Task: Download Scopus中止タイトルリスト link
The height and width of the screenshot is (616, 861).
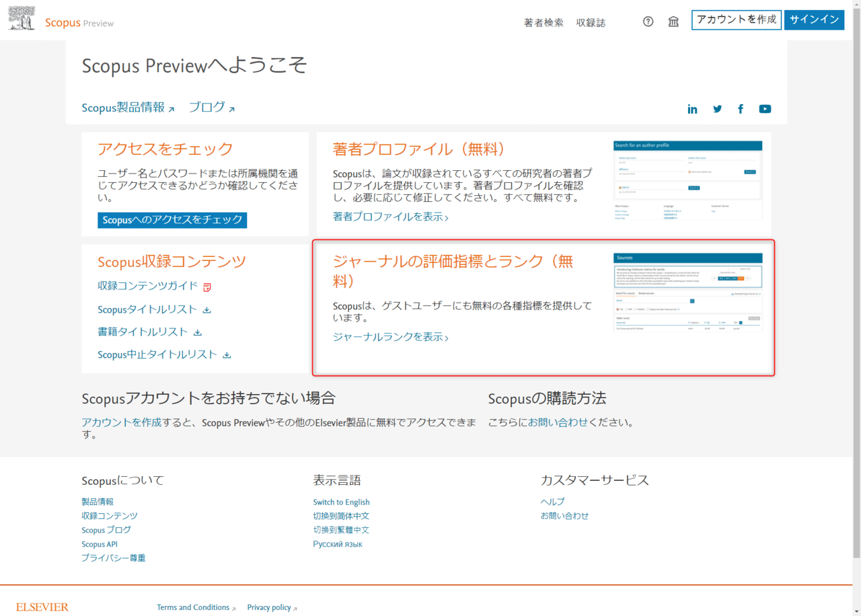Action: pyautogui.click(x=157, y=354)
